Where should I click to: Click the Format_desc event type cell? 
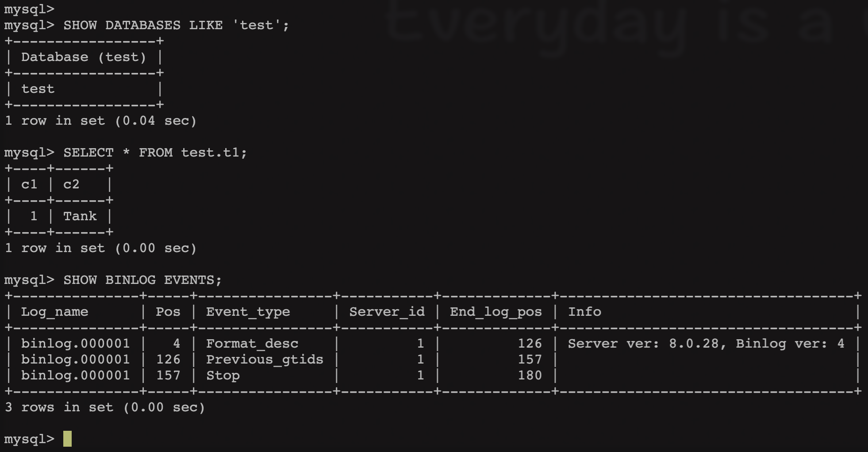pos(252,344)
